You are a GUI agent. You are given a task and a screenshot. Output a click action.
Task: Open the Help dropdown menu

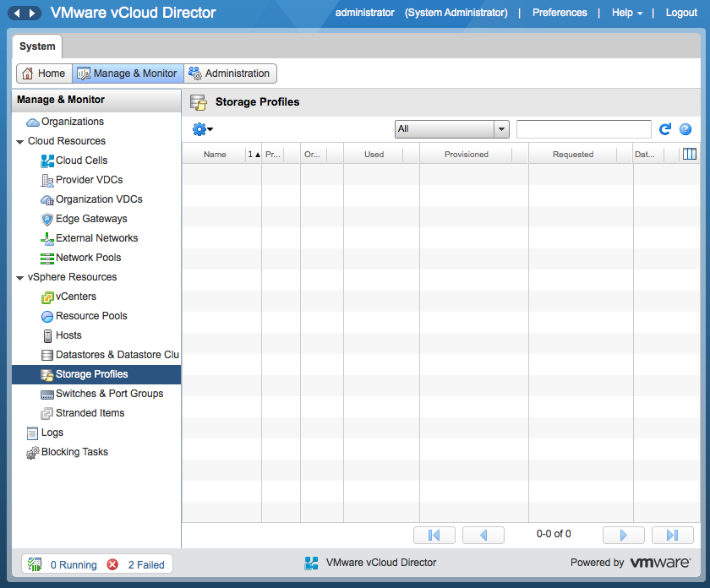click(627, 13)
